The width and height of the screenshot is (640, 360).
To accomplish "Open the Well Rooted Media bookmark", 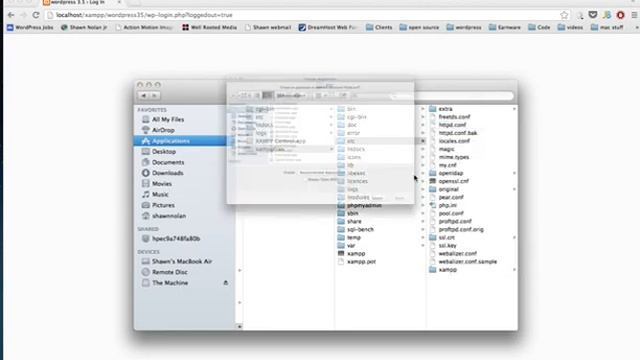I will (210, 27).
